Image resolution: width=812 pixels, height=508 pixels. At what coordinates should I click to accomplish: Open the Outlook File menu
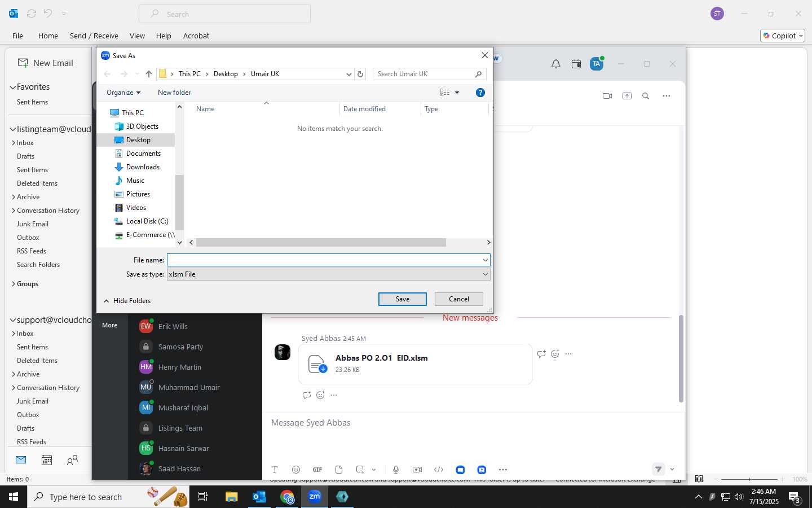pyautogui.click(x=17, y=36)
